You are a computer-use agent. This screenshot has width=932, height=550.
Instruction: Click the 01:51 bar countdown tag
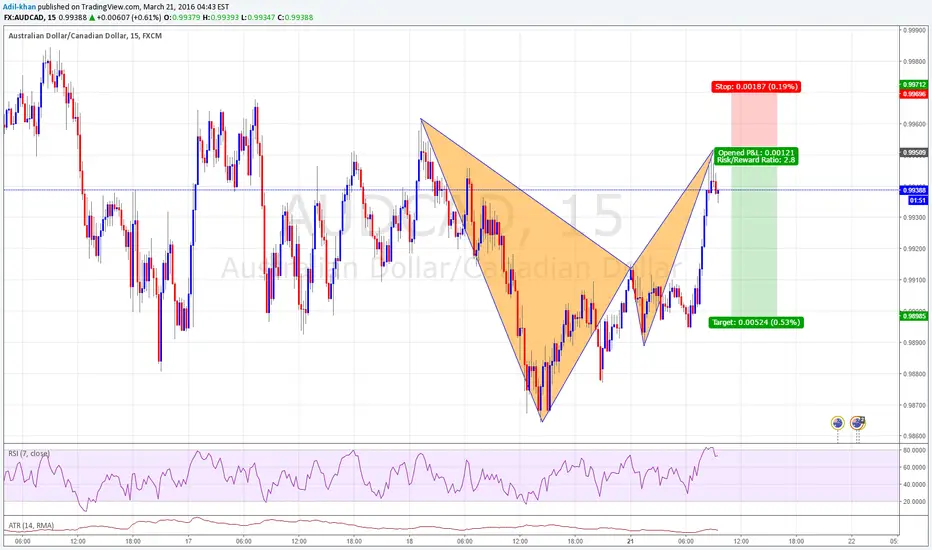coord(918,200)
